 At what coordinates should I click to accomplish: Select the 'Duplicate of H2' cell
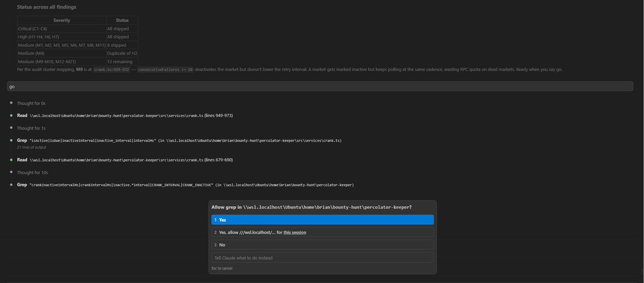pos(122,53)
